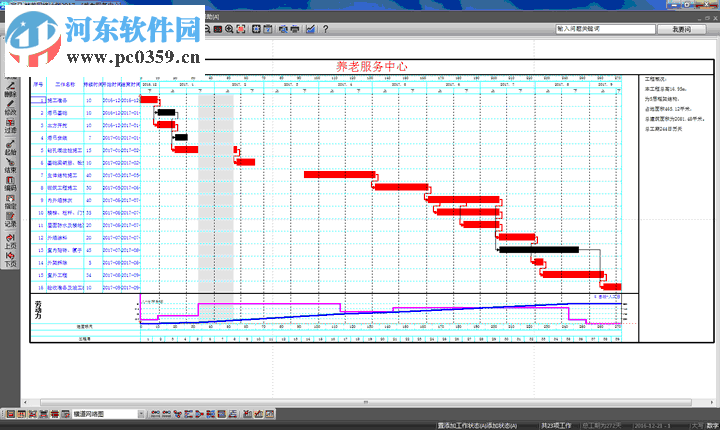Click the 共23项工作 status bar entry
This screenshot has width=720, height=430.
pyautogui.click(x=556, y=426)
